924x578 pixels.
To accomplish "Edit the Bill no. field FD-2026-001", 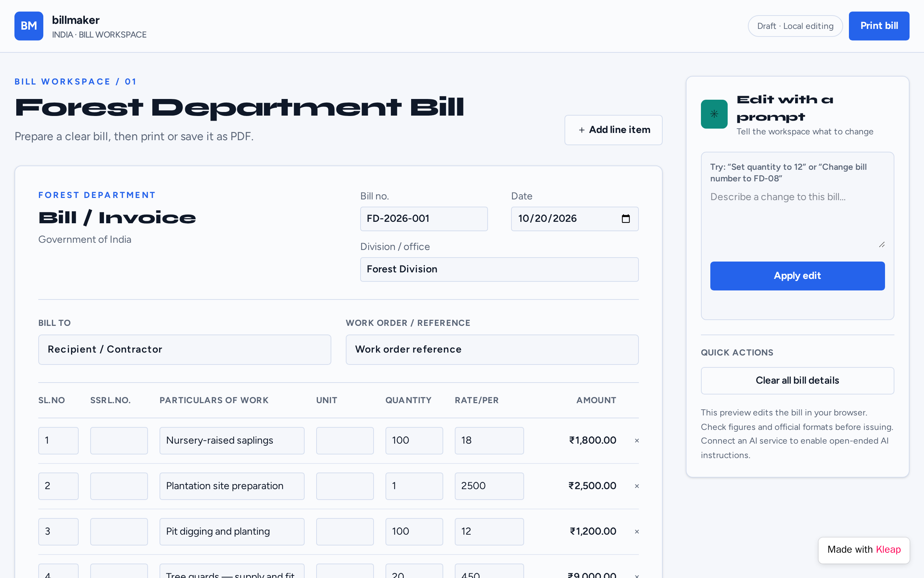I will [424, 219].
